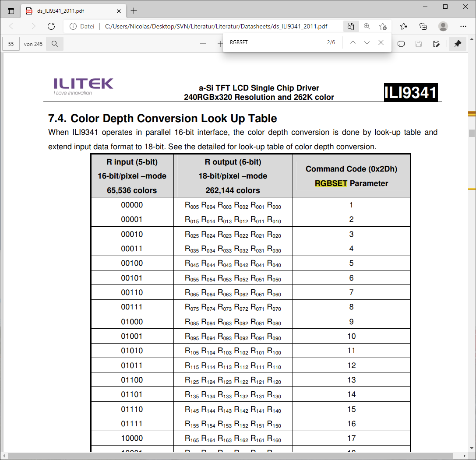Screen dimensions: 476x460
Task: Select the ds_ILI9341_2011.pdf tab
Action: pos(73,11)
